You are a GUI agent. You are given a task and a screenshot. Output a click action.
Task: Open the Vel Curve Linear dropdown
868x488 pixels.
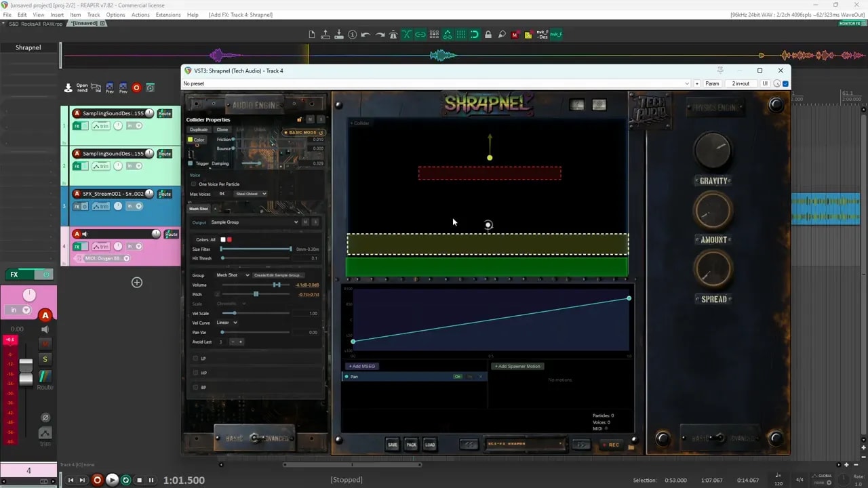point(226,323)
